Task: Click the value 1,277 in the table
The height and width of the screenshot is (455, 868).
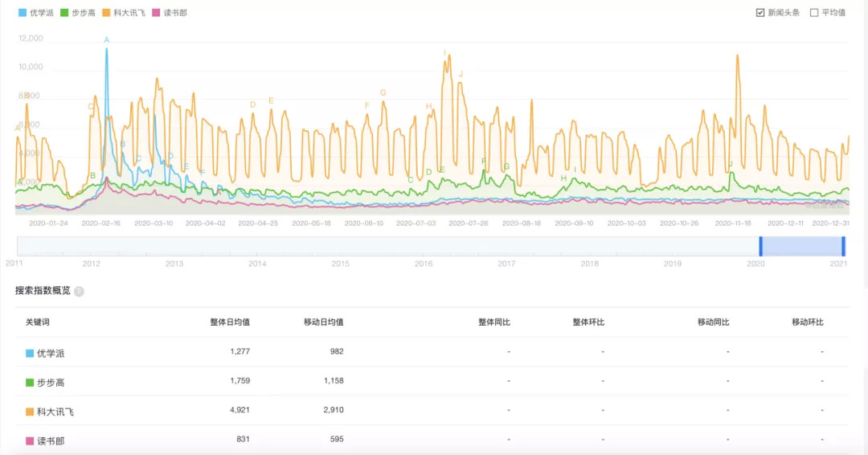Action: (240, 351)
